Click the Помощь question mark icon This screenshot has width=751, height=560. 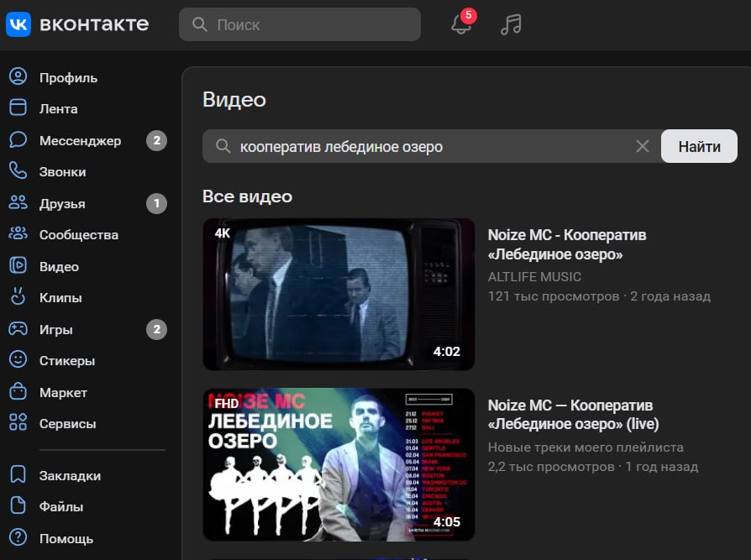click(18, 537)
